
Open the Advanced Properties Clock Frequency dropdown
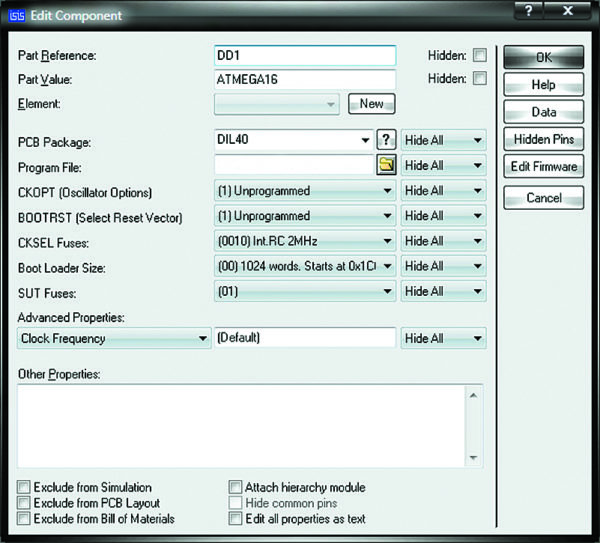[114, 338]
